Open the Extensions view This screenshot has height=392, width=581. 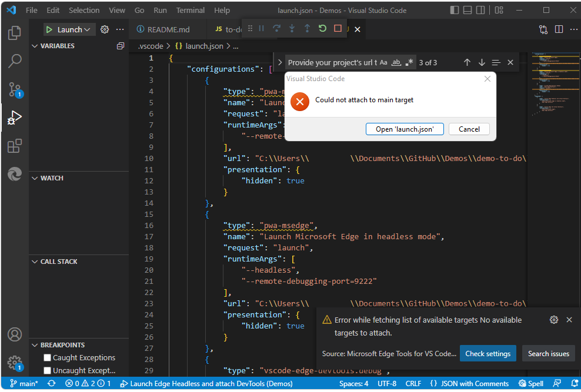point(15,146)
